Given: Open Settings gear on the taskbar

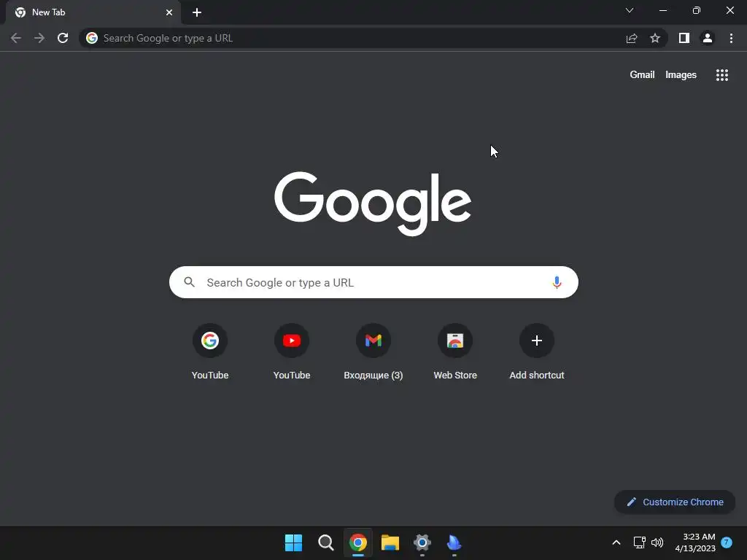Looking at the screenshot, I should click(422, 542).
